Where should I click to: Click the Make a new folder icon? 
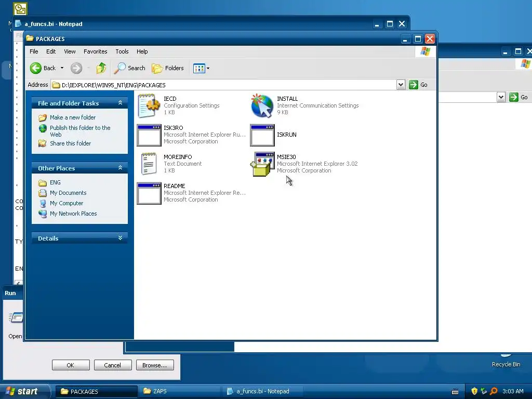(x=43, y=118)
